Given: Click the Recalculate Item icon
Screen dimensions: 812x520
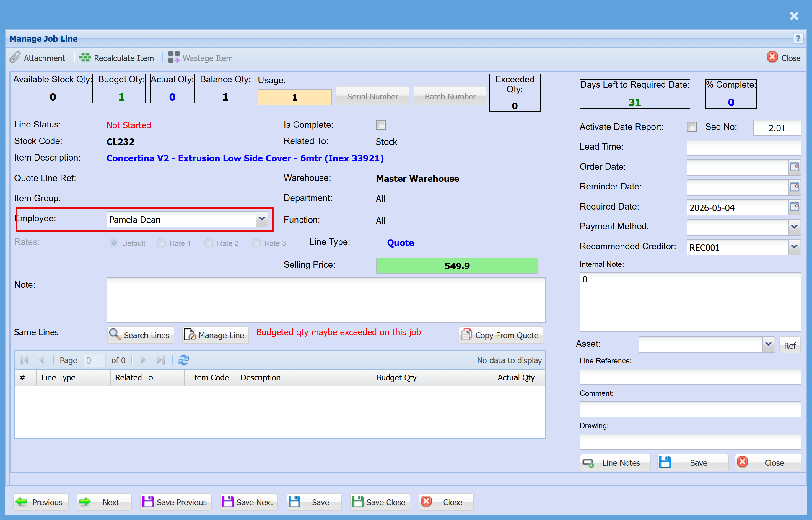Looking at the screenshot, I should pos(85,58).
